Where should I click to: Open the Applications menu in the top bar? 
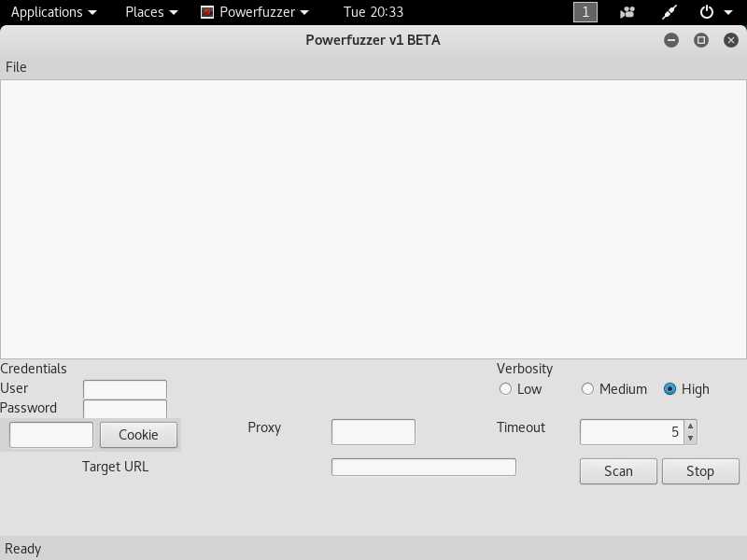[53, 12]
